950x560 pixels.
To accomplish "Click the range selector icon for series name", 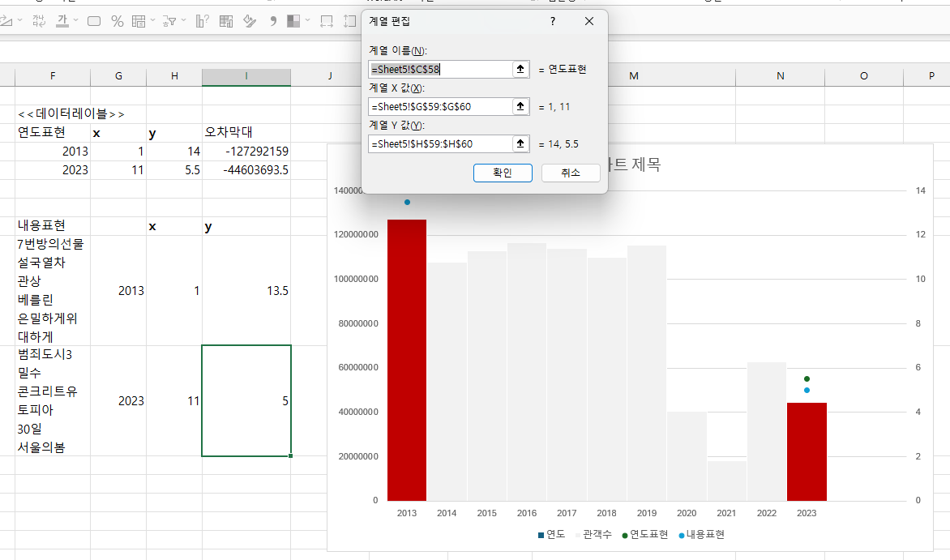I will tap(520, 69).
